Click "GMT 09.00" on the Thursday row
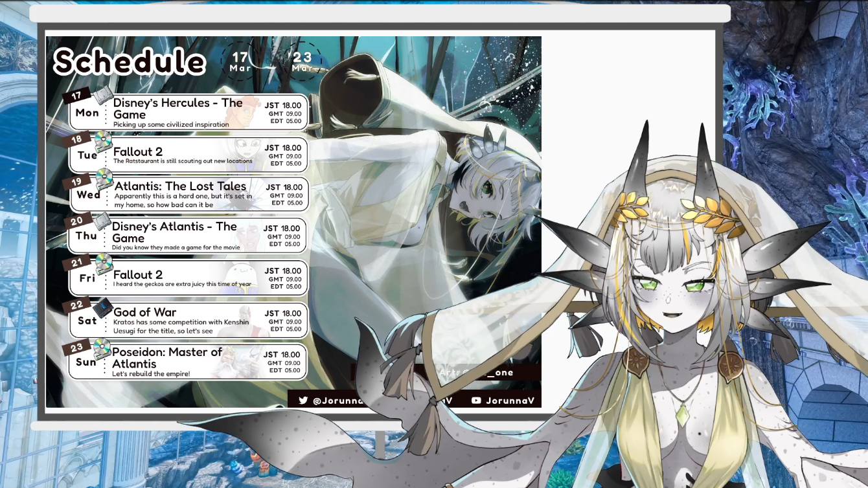This screenshot has height=488, width=868. pos(284,237)
